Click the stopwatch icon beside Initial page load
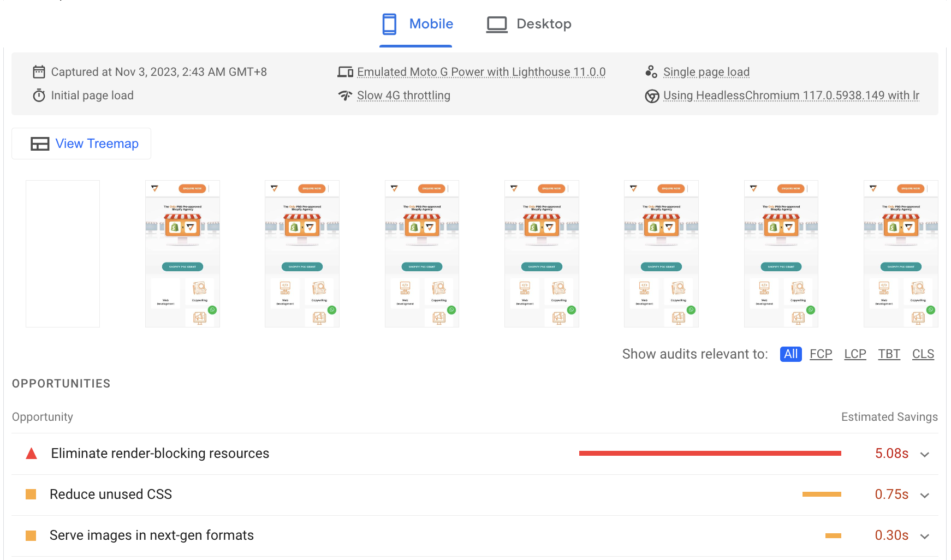951x560 pixels. (39, 96)
